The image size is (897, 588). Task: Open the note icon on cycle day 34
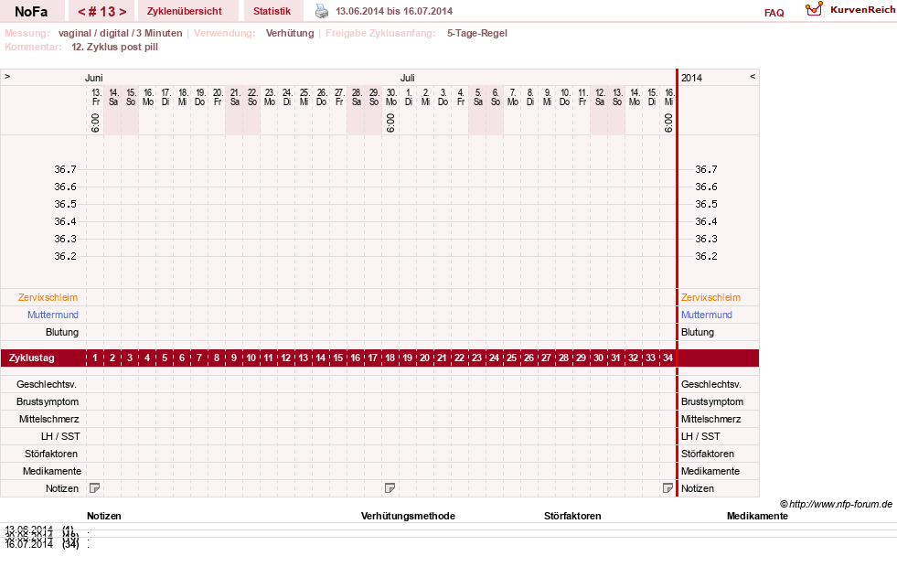click(667, 488)
